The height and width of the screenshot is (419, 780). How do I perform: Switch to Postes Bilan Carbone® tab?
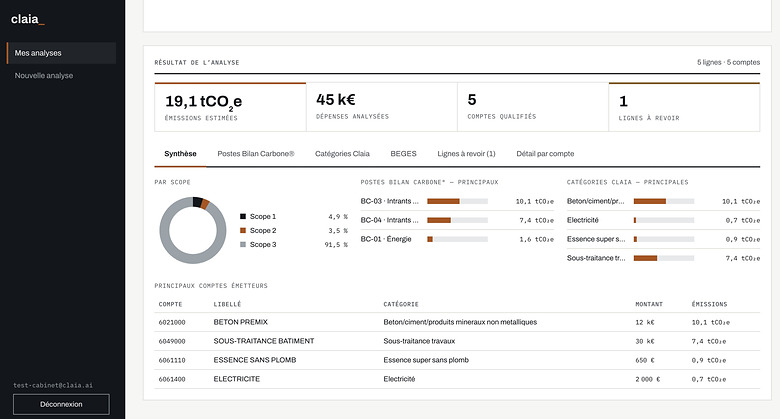click(x=256, y=154)
